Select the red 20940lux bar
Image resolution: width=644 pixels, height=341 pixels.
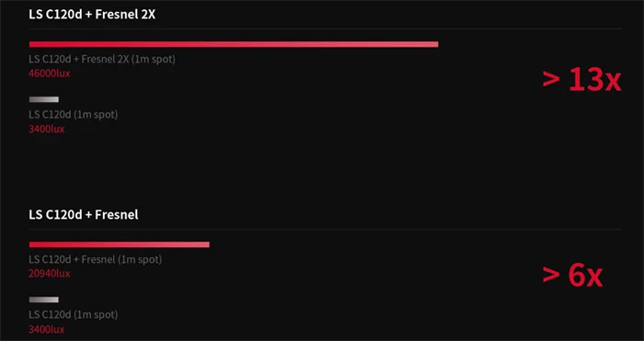point(119,244)
